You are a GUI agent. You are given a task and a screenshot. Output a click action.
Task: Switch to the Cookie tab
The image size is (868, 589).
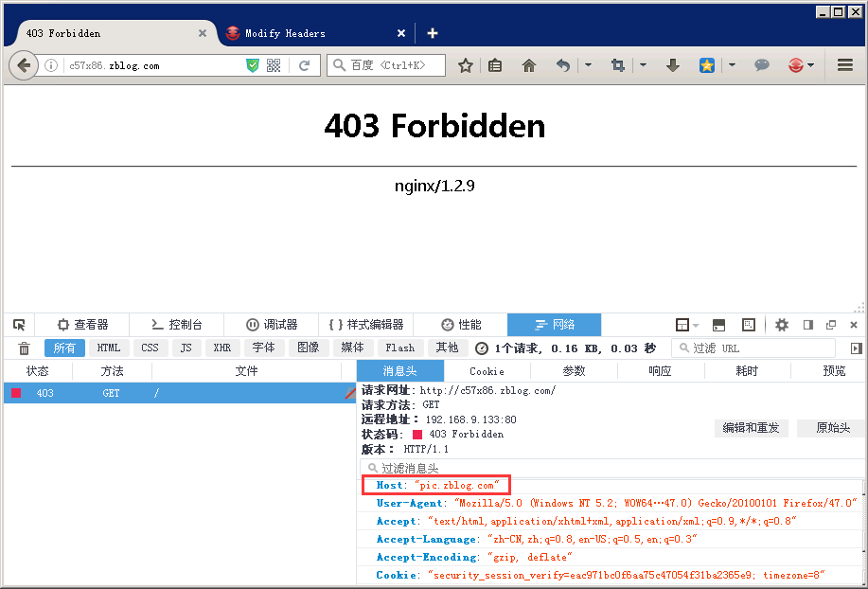[x=487, y=371]
